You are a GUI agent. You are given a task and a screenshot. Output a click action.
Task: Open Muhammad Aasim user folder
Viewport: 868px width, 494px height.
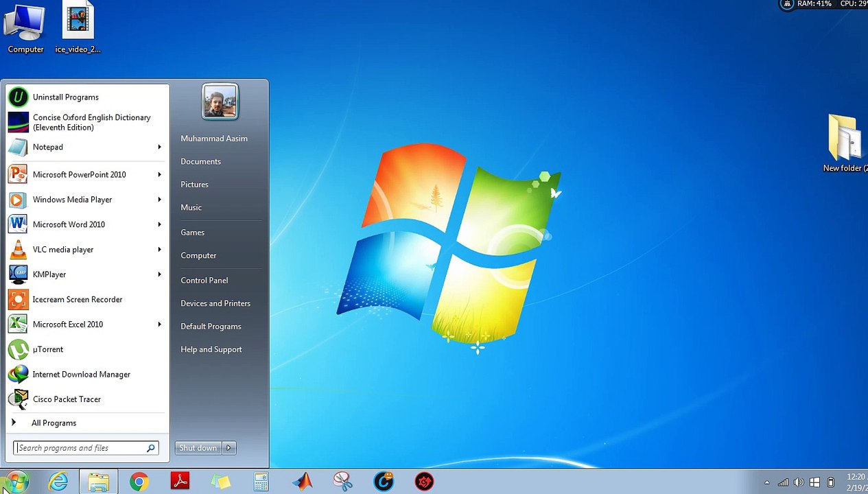pyautogui.click(x=214, y=139)
